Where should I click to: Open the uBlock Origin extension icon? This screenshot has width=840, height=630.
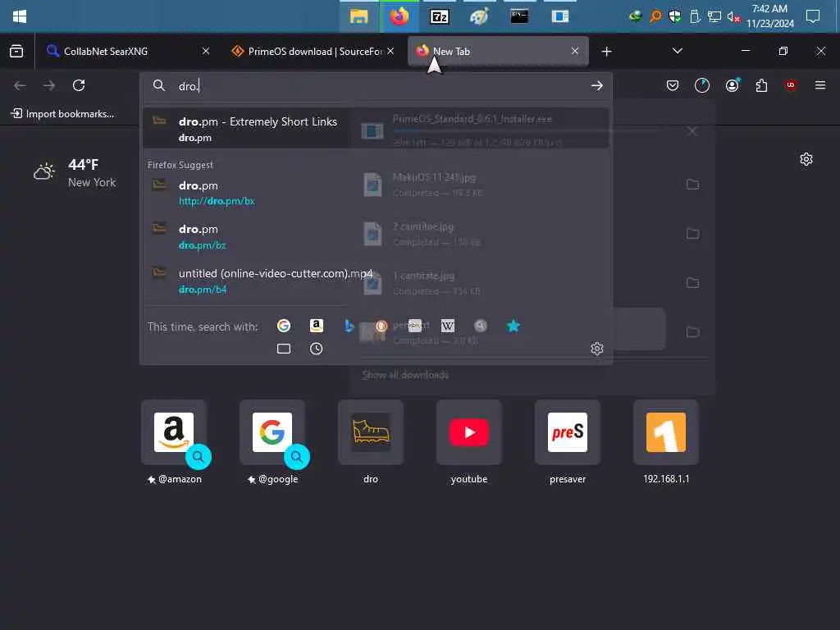pyautogui.click(x=791, y=85)
